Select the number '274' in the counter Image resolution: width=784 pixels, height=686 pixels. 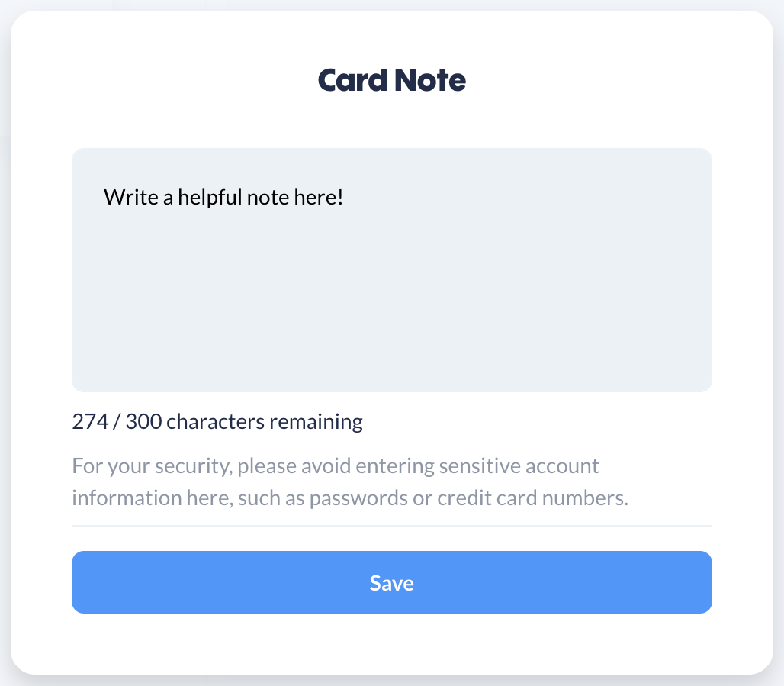coord(91,420)
